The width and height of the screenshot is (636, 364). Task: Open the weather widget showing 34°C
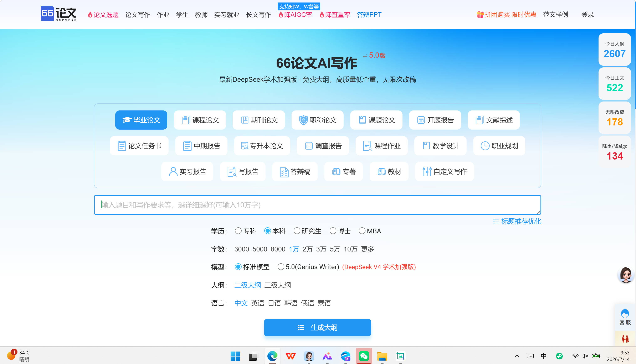tap(18, 356)
